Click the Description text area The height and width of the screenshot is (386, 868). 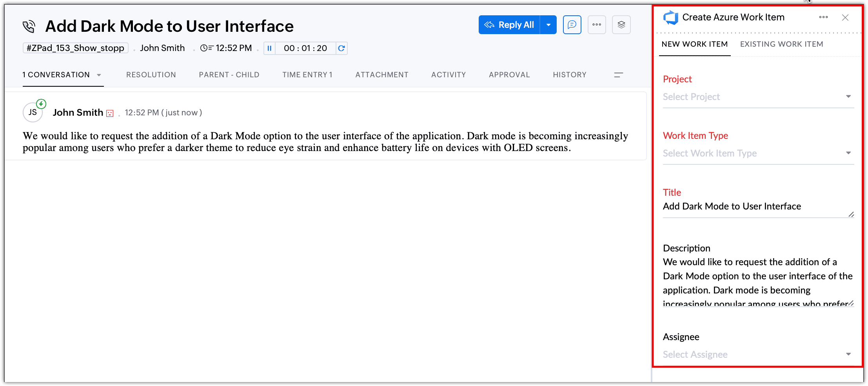click(x=758, y=281)
